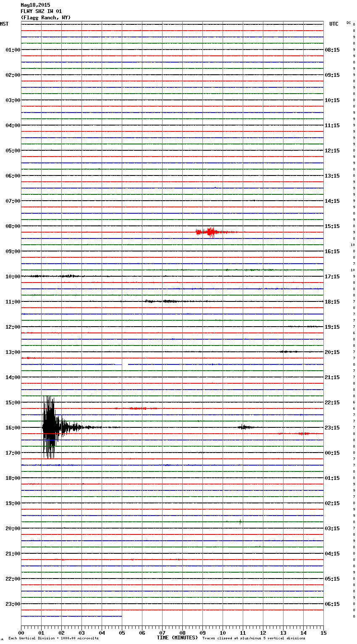
Task: Select the 17:00 MST hour label
Action: click(13, 453)
